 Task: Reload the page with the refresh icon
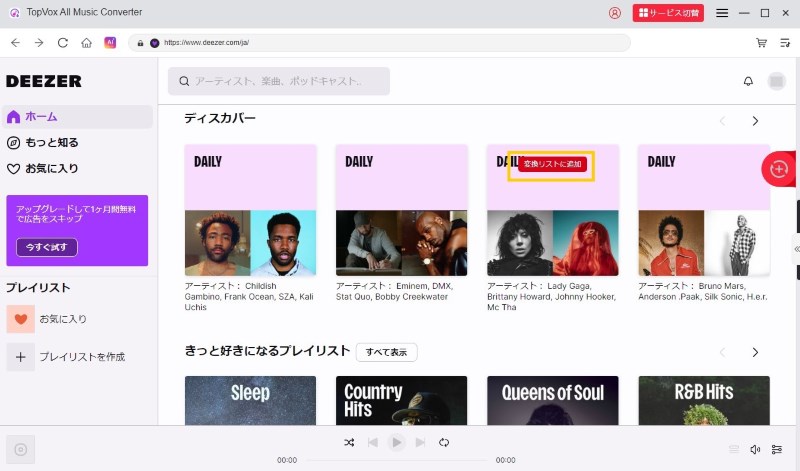(x=63, y=43)
